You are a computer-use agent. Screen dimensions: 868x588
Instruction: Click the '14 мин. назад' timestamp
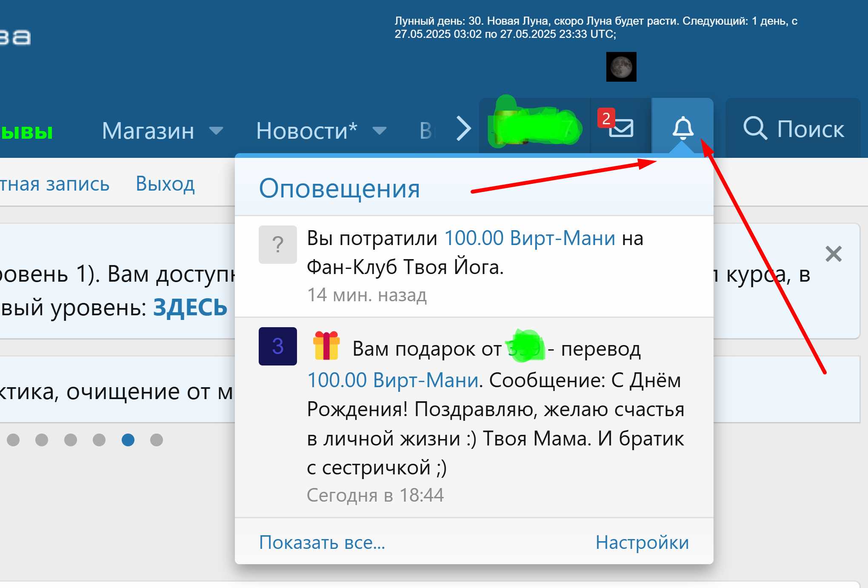[x=367, y=295]
